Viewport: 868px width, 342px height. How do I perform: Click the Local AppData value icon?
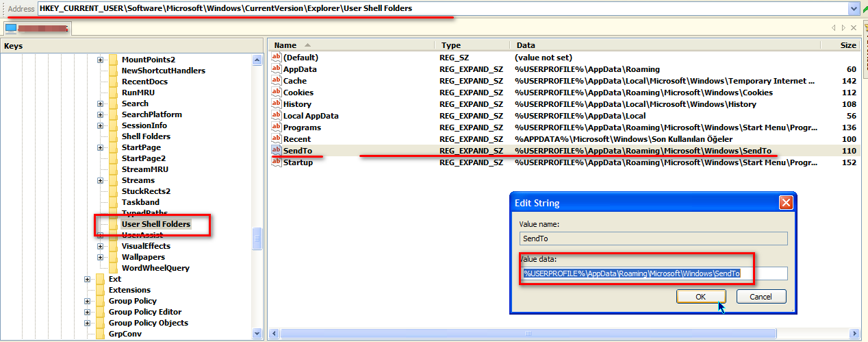click(x=277, y=116)
